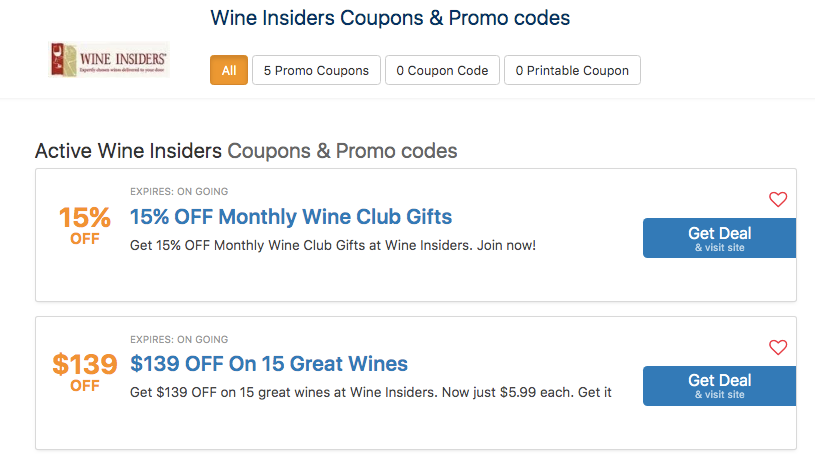This screenshot has height=459, width=815.
Task: Switch to the 5 Promo Coupons tab
Action: tap(316, 71)
